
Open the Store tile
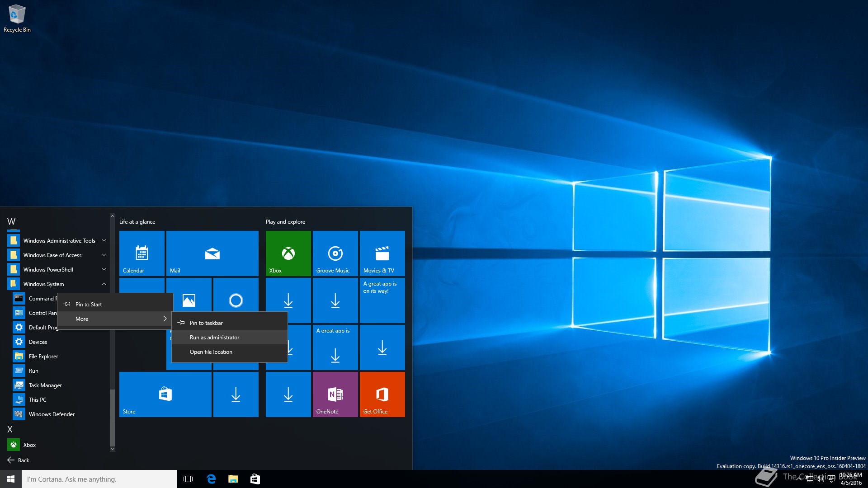[165, 394]
